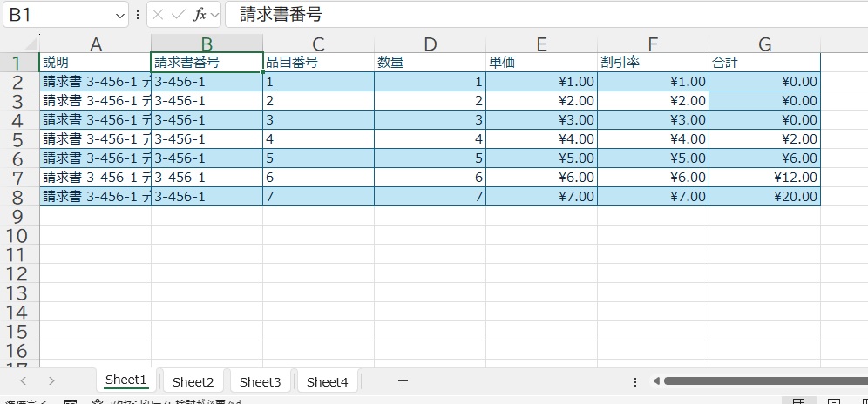868x404 pixels.
Task: Click the formula bar text 請求書番号
Action: coord(281,16)
